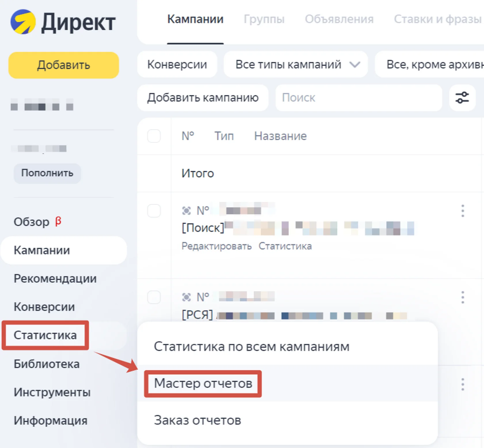Click the № column header

click(x=188, y=136)
